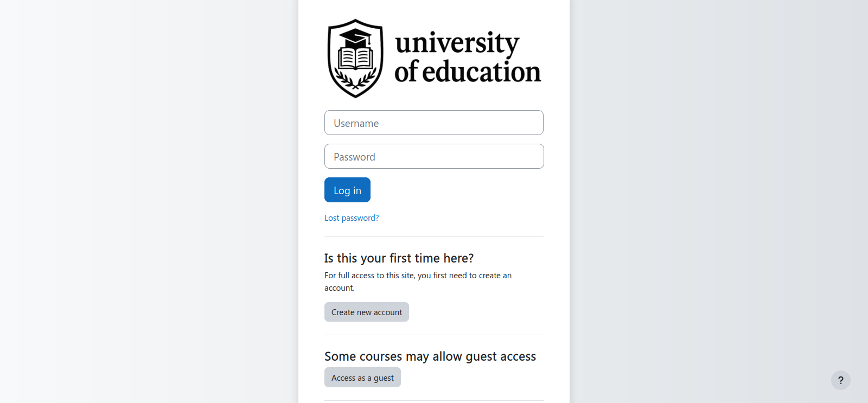
Task: Click the "Is this your first time here?" heading
Action: pyautogui.click(x=399, y=258)
